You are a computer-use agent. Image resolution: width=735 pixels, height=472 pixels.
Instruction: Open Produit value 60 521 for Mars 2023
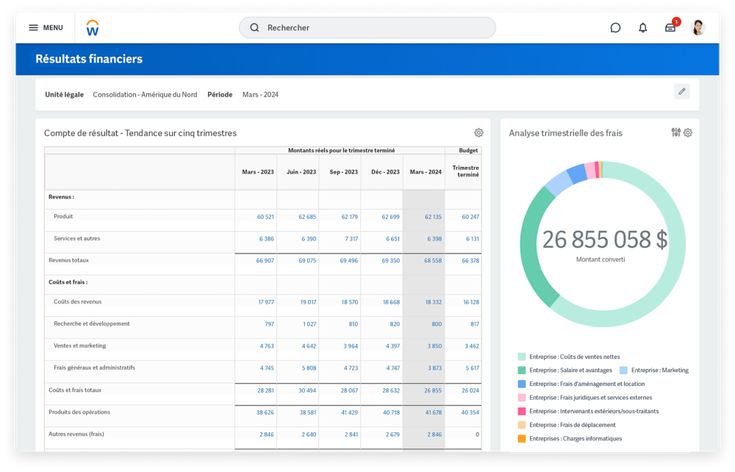point(265,217)
